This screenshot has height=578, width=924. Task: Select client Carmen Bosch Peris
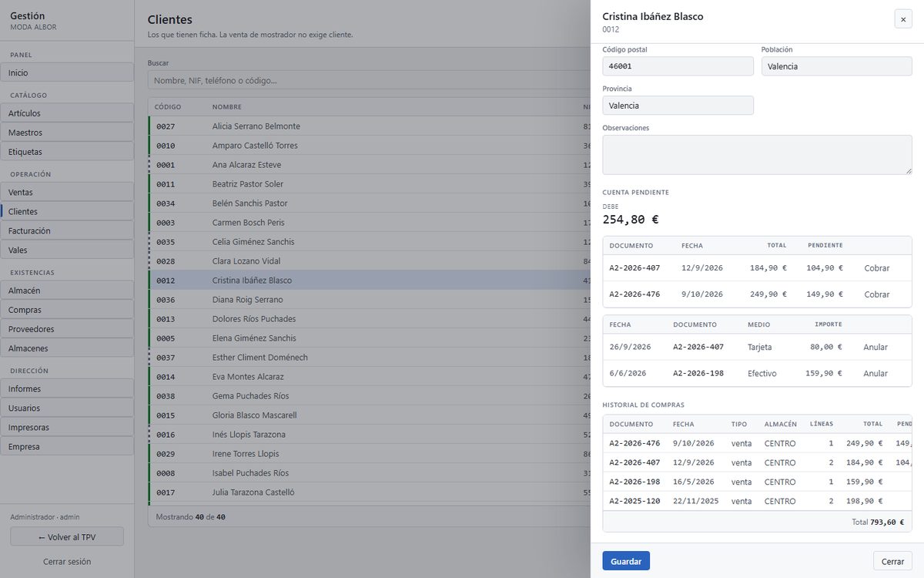(x=370, y=223)
